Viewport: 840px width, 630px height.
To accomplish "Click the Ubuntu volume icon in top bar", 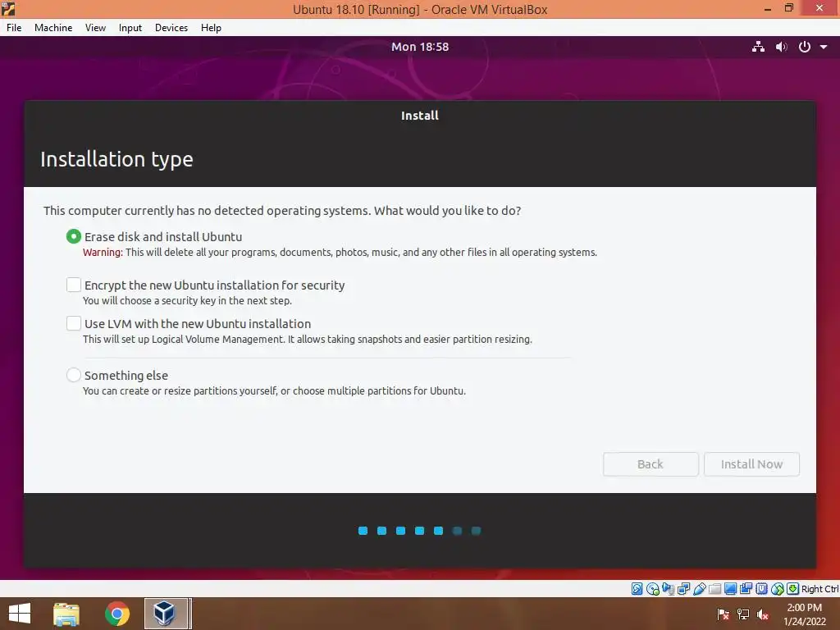I will [x=782, y=47].
